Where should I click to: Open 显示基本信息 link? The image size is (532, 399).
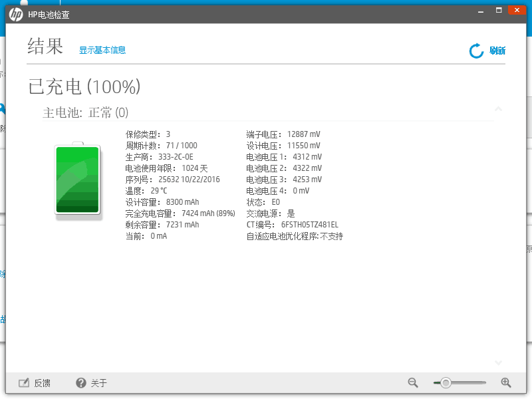pos(102,50)
